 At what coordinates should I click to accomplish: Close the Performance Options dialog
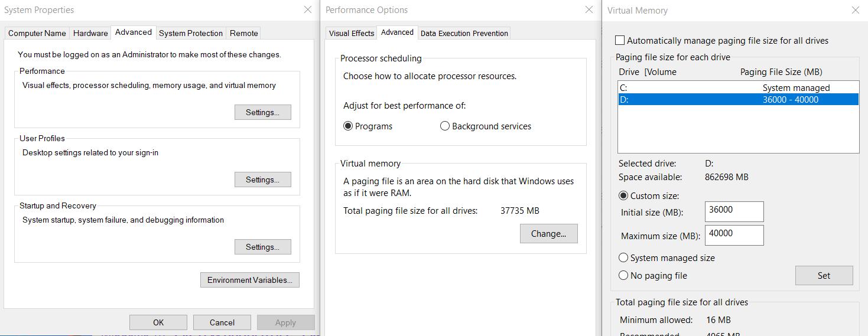(x=589, y=10)
